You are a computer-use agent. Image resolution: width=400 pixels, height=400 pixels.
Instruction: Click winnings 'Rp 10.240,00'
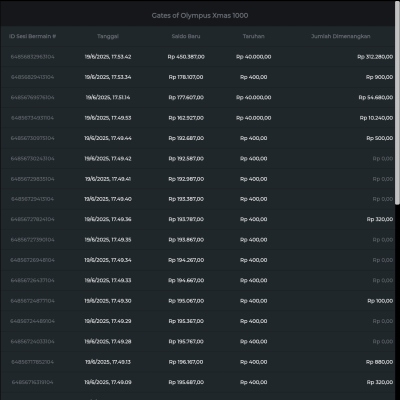[376, 118]
